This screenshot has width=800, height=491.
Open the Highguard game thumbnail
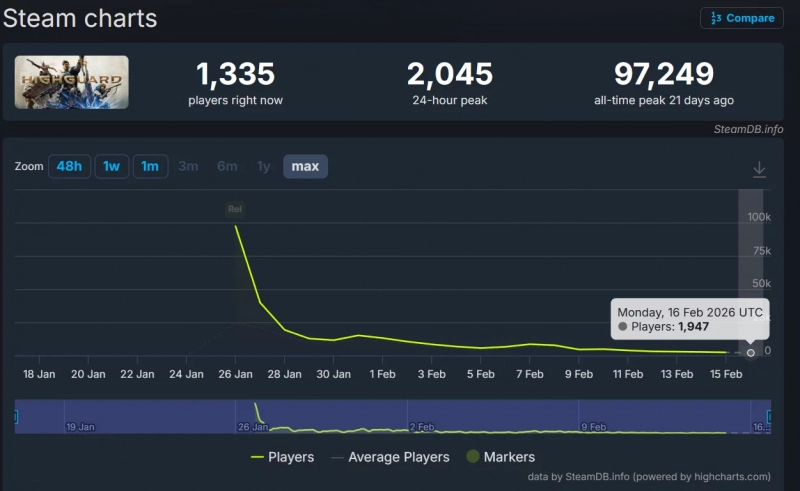tap(71, 82)
